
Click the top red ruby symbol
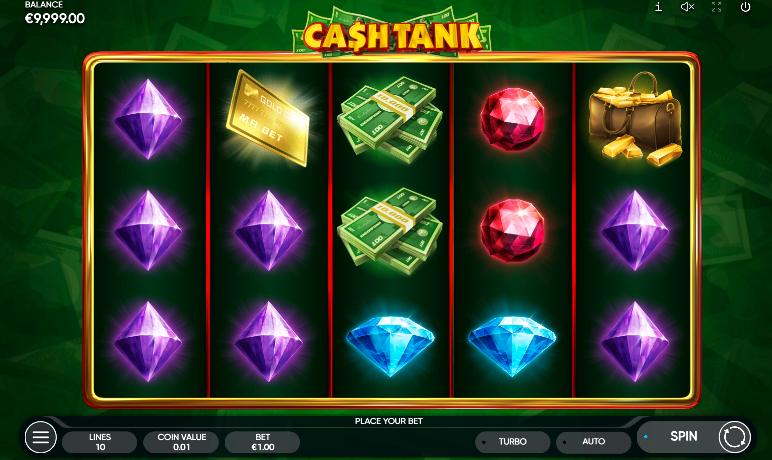coord(513,119)
